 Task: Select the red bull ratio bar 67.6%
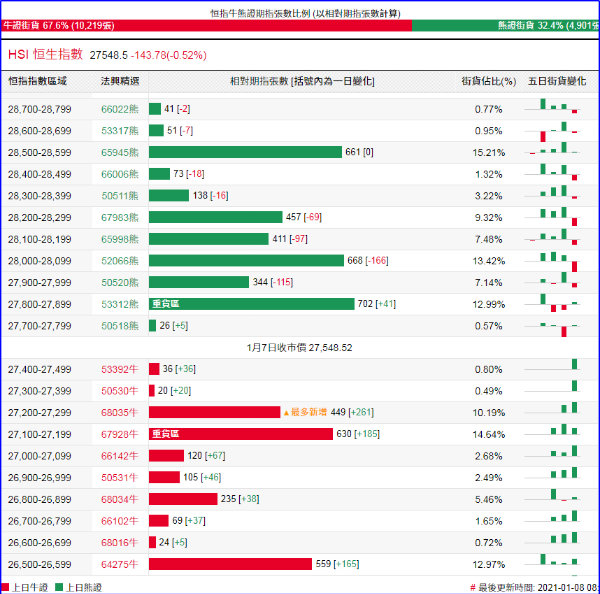coord(207,26)
